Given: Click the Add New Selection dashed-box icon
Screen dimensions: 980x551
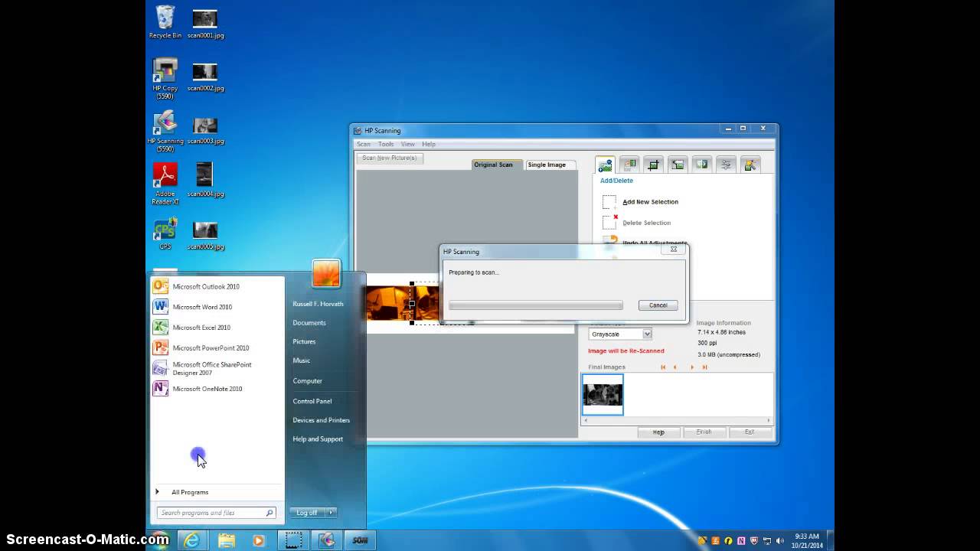Looking at the screenshot, I should (x=609, y=202).
